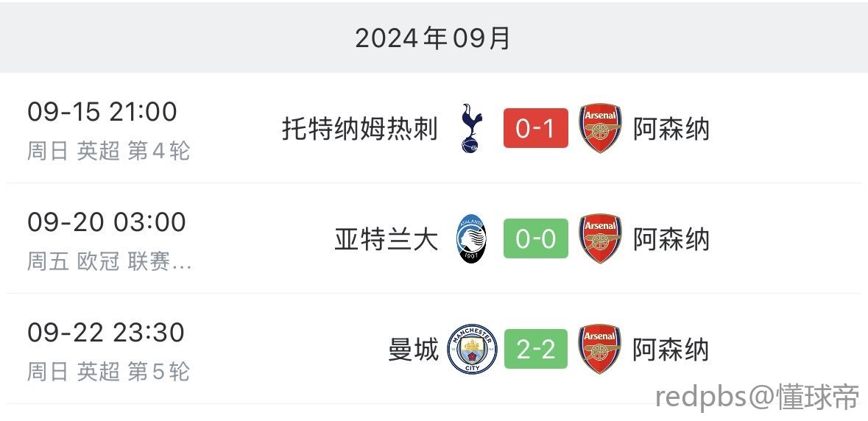
Task: Open Arsenal crest in Atalanta match row
Action: pyautogui.click(x=600, y=238)
